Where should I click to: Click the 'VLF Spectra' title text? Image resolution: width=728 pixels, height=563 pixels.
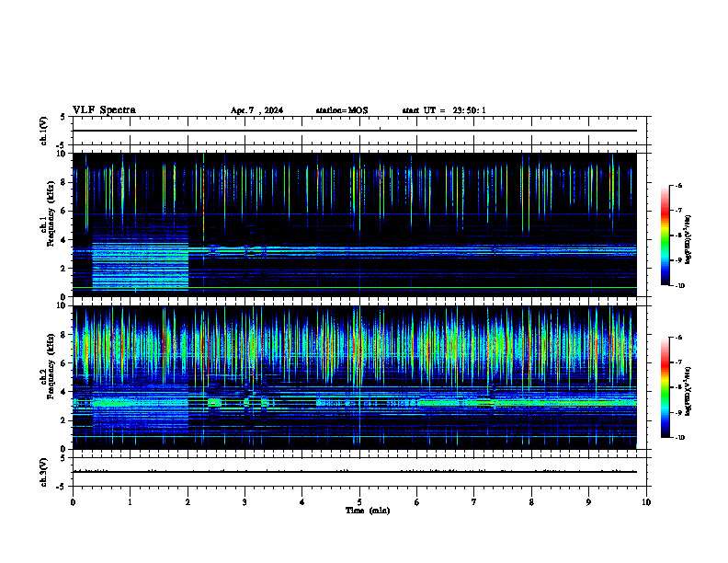104,110
